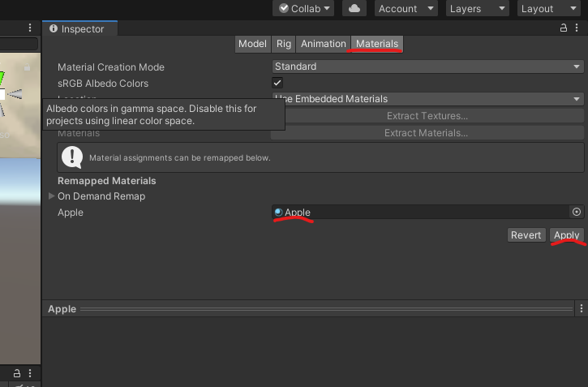Click the cloud services icon
This screenshot has width=588, height=387.
click(354, 8)
